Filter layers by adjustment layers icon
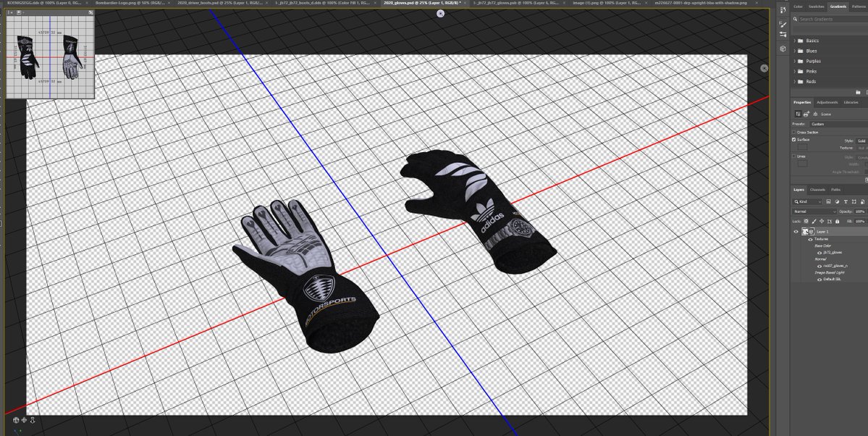The image size is (868, 436). point(838,201)
